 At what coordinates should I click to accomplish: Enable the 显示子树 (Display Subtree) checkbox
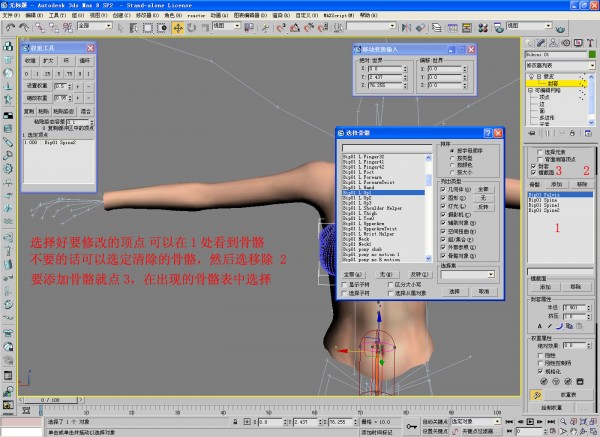tap(346, 284)
